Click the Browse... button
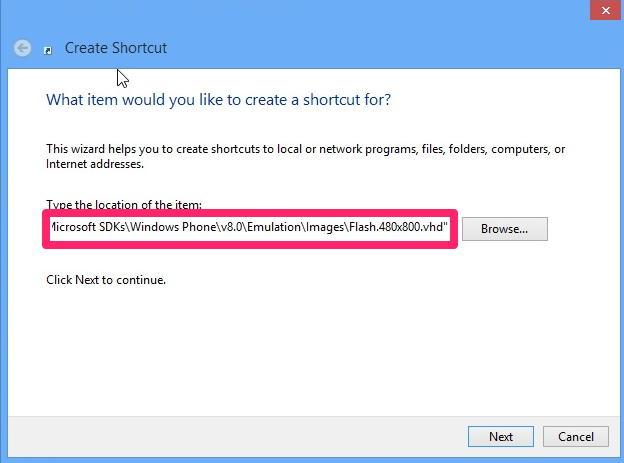 504,229
